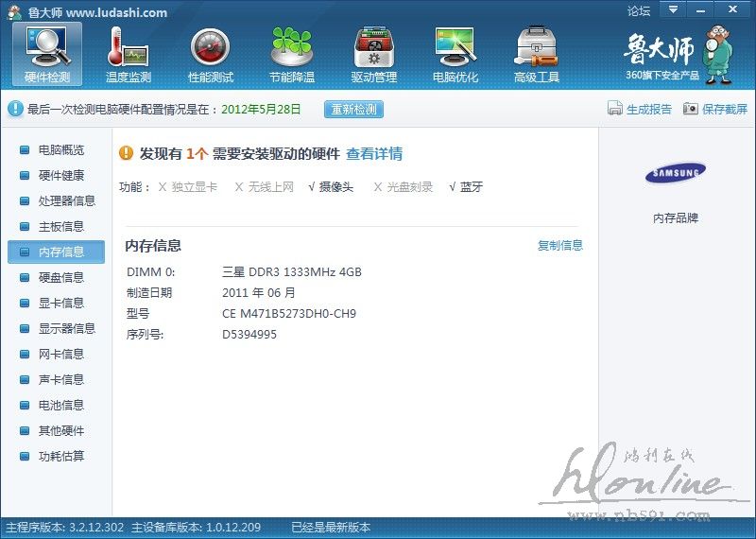Click the 已经是最新版本 status text

pos(331,528)
